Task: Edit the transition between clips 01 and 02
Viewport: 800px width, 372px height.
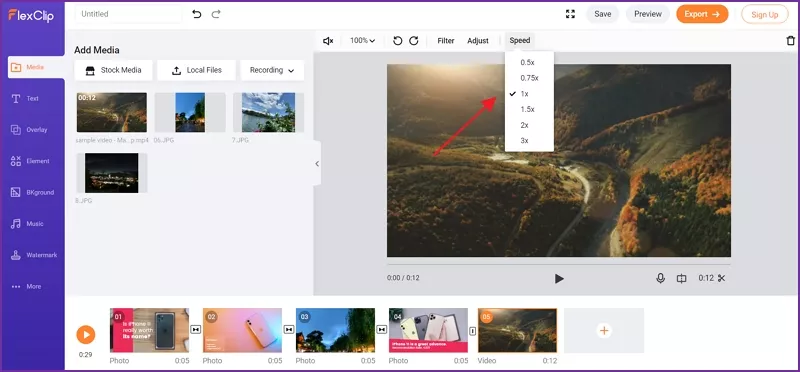Action: tap(196, 330)
